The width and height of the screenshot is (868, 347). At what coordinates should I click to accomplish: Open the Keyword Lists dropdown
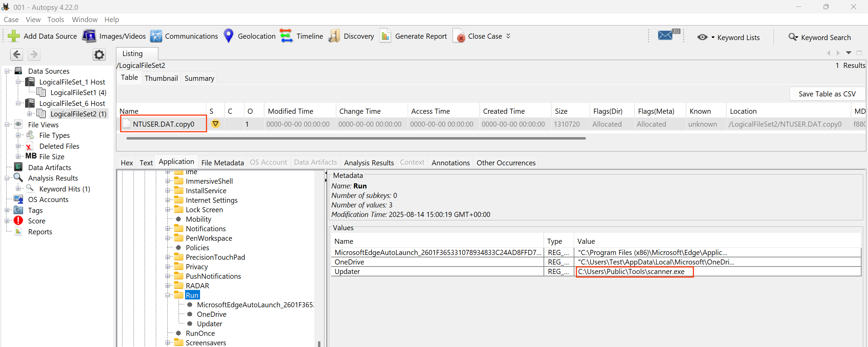(713, 37)
